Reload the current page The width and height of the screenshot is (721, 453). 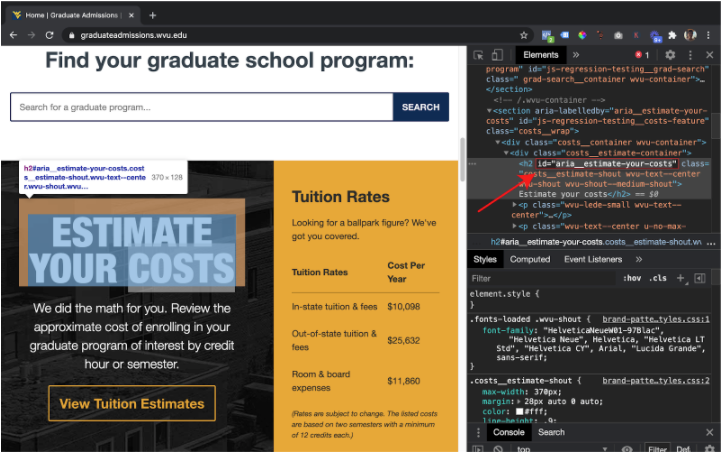click(x=49, y=35)
